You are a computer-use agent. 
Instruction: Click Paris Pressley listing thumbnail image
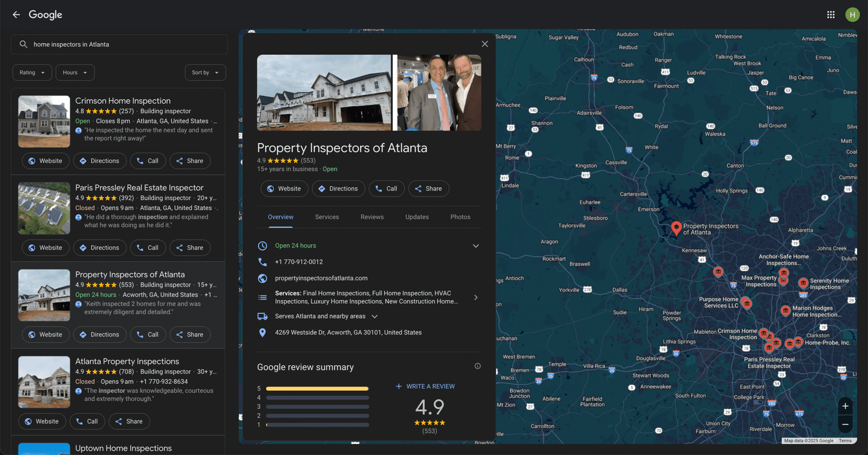[x=44, y=208]
